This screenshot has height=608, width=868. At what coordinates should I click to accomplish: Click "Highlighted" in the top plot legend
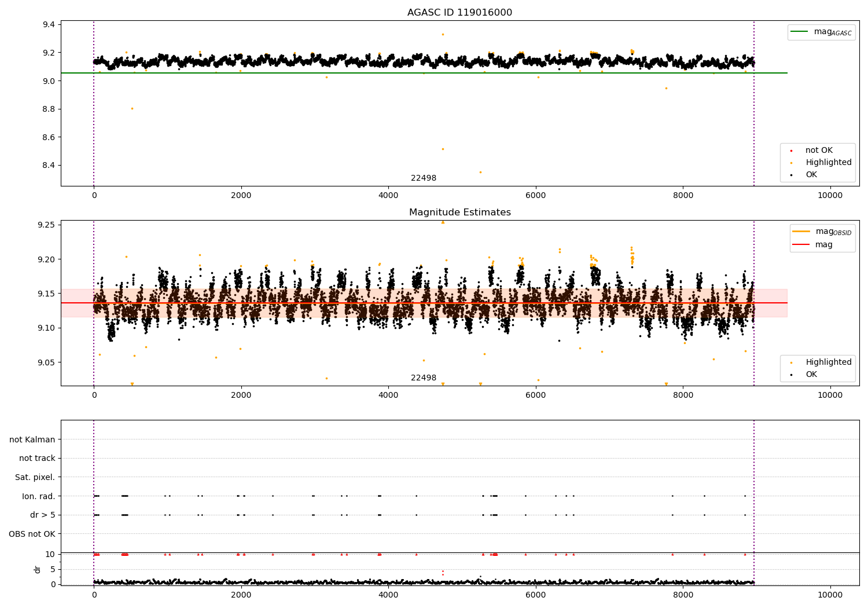point(829,163)
